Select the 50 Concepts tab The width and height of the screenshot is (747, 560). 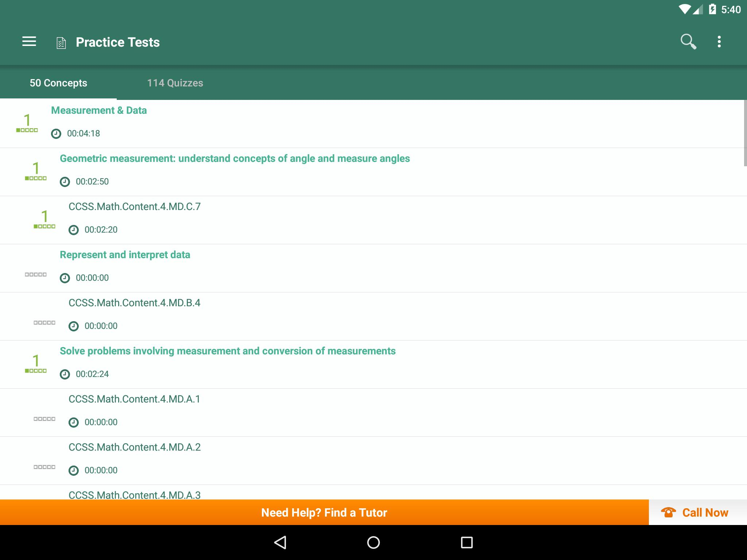[x=58, y=83]
